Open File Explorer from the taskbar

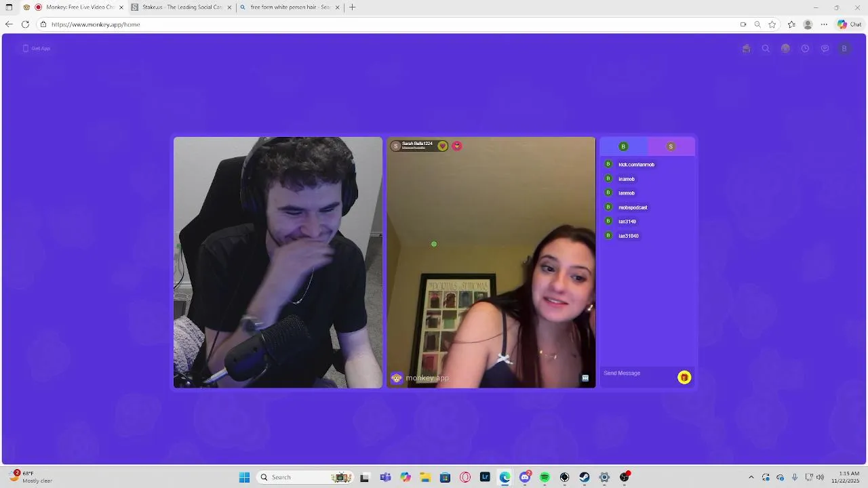coord(425,477)
